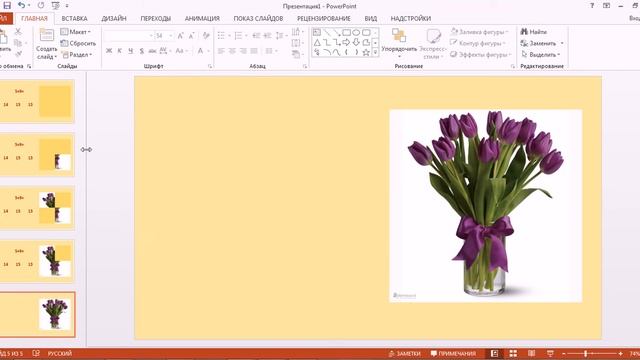Decrease font size with smaller A icon
This screenshot has height=360, width=640.
point(191,36)
